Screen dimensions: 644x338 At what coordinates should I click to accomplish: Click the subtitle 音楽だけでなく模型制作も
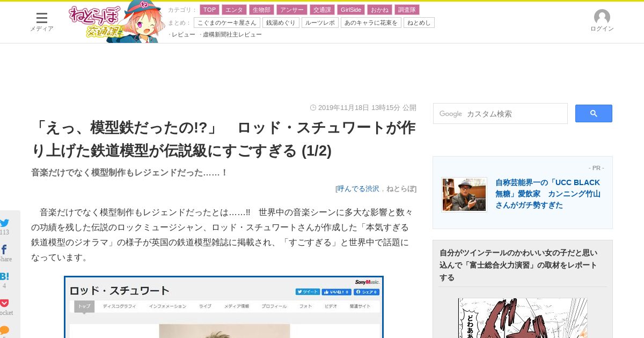129,173
